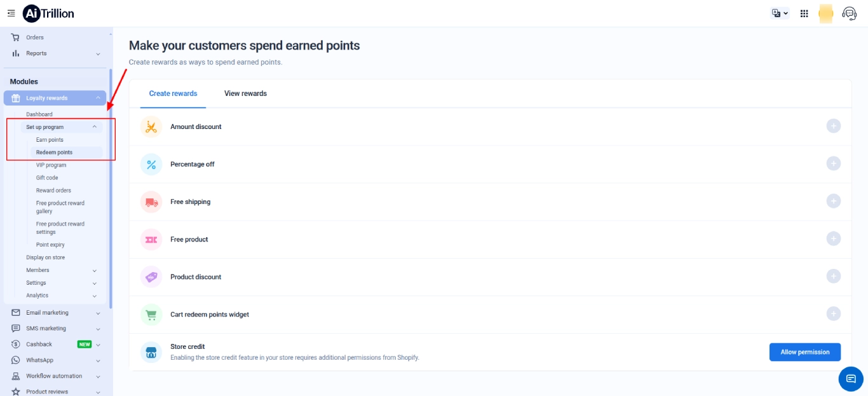
Task: Click the hamburger menu icon beside AiTrillion logo
Action: tap(11, 13)
